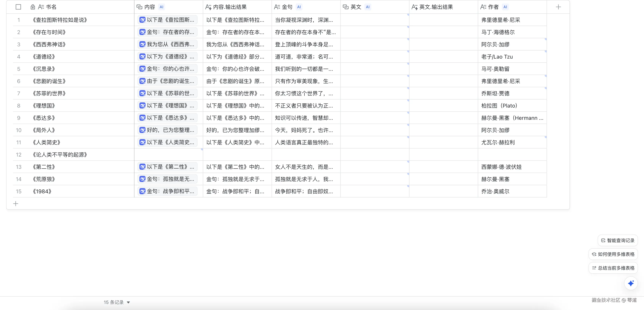Click the 智能查询记录 button
This screenshot has width=644, height=310.
(617, 240)
